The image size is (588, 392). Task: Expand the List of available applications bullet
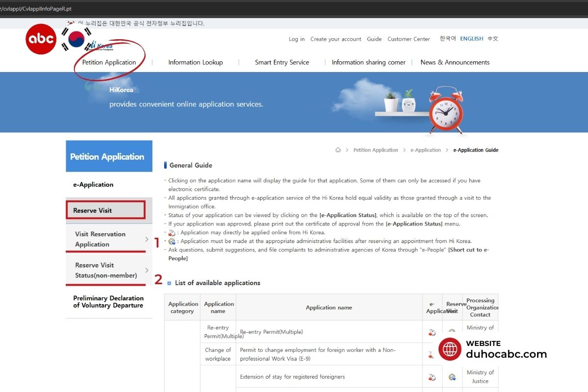(170, 283)
